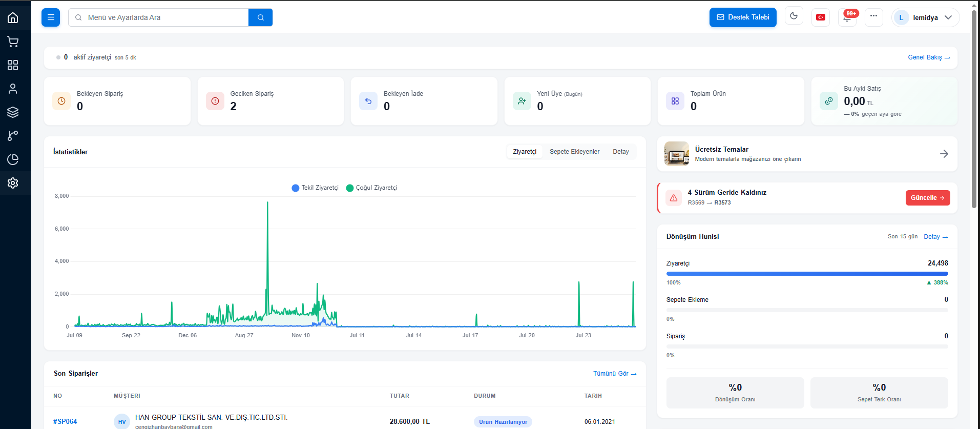Toggle dark mode moon icon
The width and height of the screenshot is (980, 429).
coord(794,16)
